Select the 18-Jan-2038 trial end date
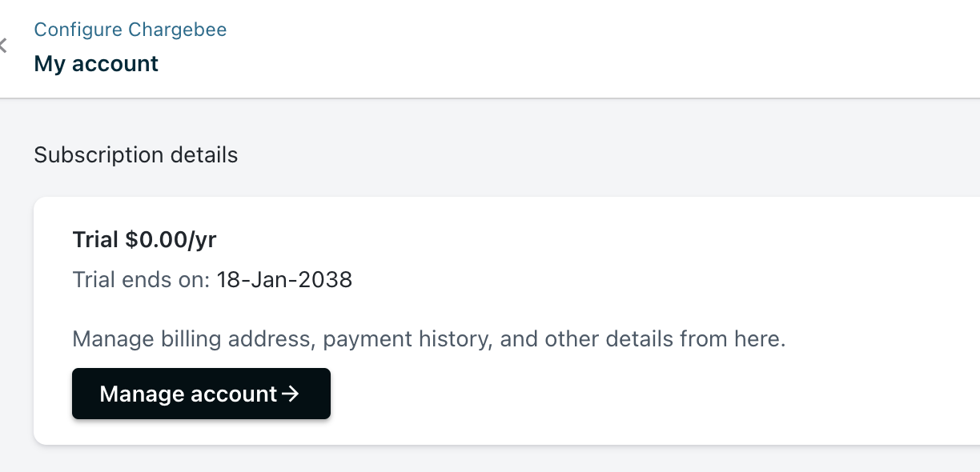The image size is (980, 472). point(284,280)
